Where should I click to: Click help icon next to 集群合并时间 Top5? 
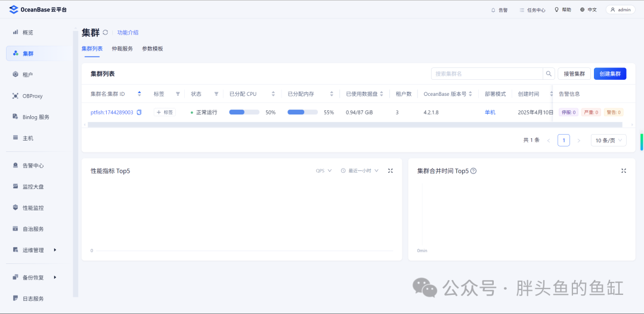click(x=473, y=171)
